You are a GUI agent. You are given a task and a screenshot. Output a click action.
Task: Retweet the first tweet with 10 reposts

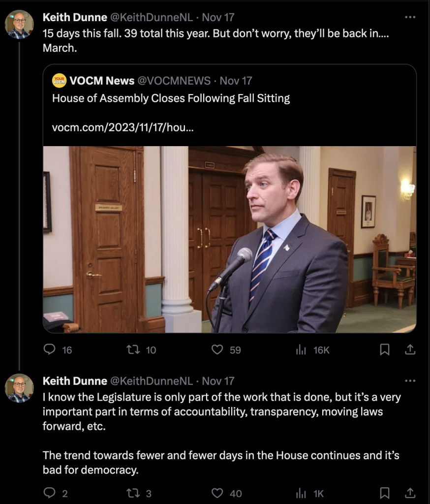pos(133,349)
